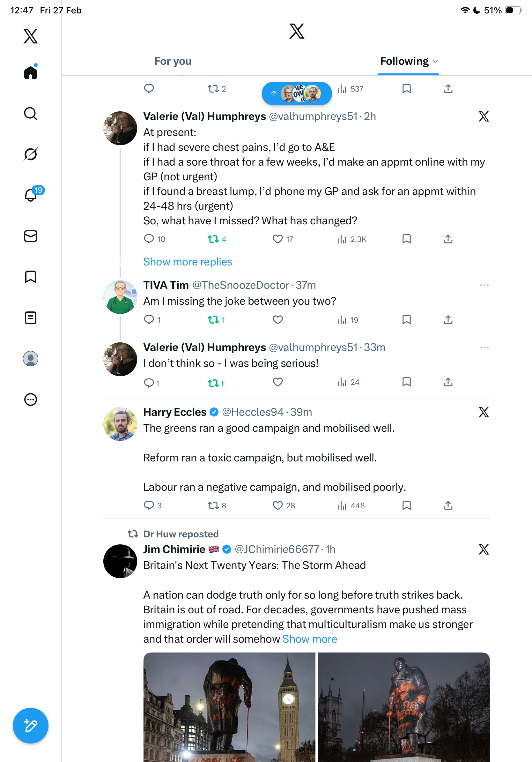Open Notifications bell with 19 badge
This screenshot has height=762, width=532.
click(31, 195)
